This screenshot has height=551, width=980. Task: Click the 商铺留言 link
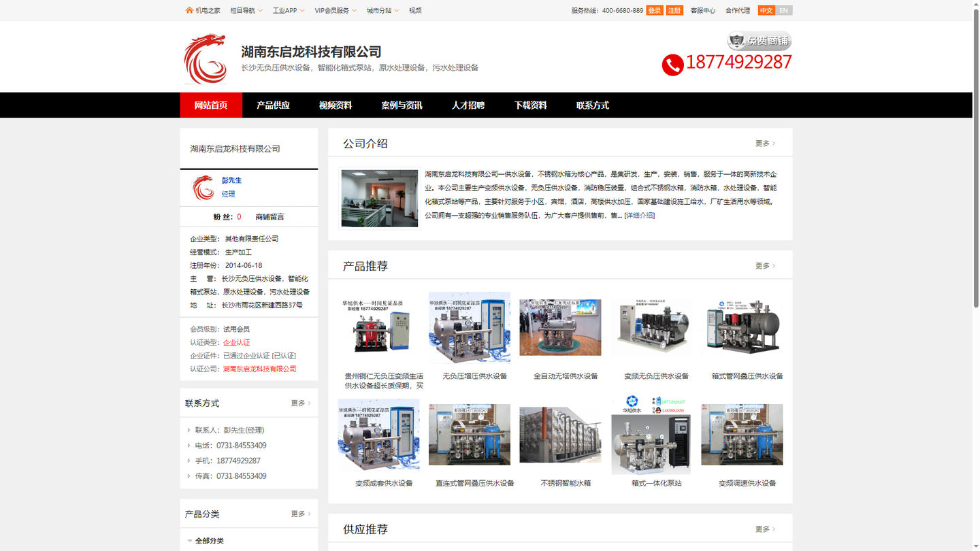tap(269, 217)
